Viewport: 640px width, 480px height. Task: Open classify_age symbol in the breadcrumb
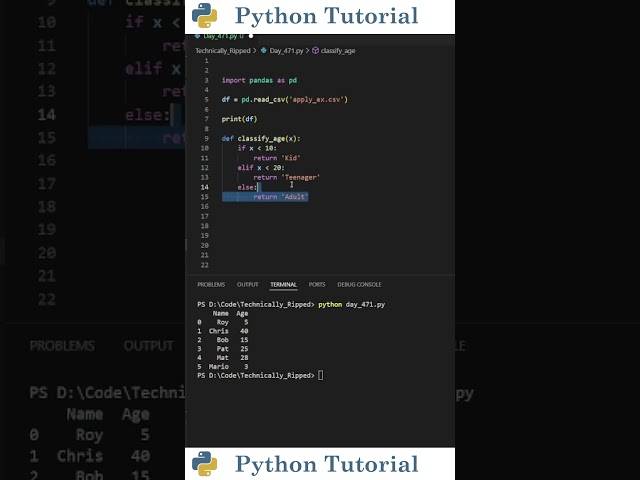pos(338,51)
